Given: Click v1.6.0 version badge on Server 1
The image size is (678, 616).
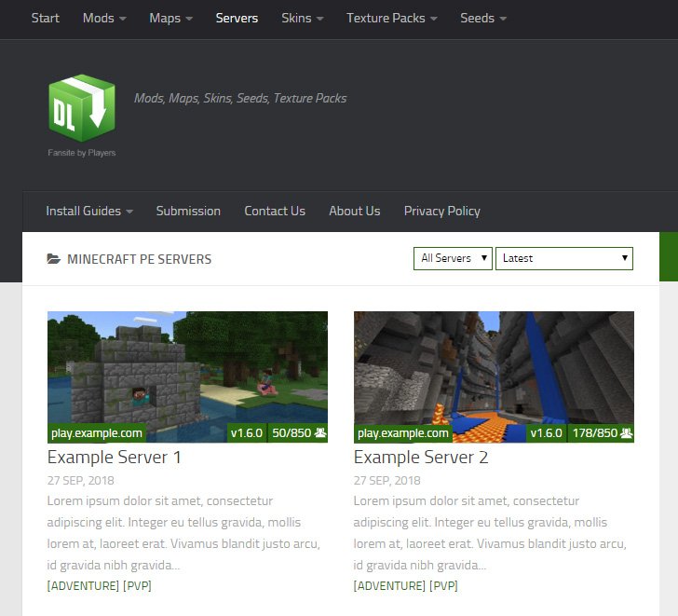Looking at the screenshot, I should tap(247, 433).
